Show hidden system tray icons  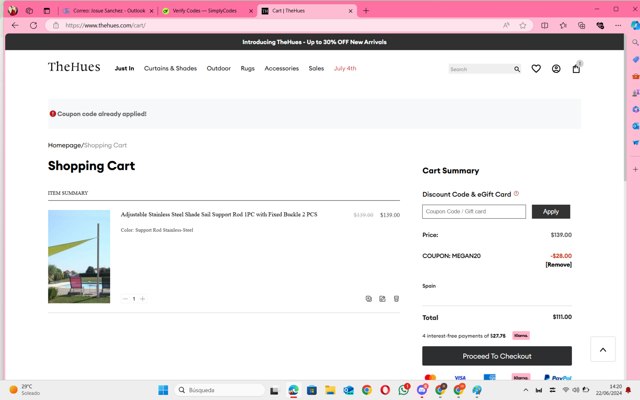[526, 390]
